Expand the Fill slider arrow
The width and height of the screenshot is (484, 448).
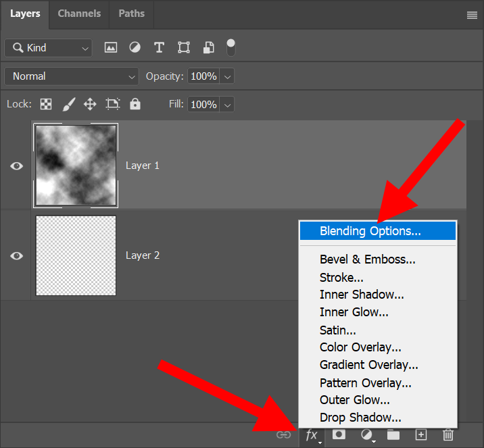[x=227, y=105]
